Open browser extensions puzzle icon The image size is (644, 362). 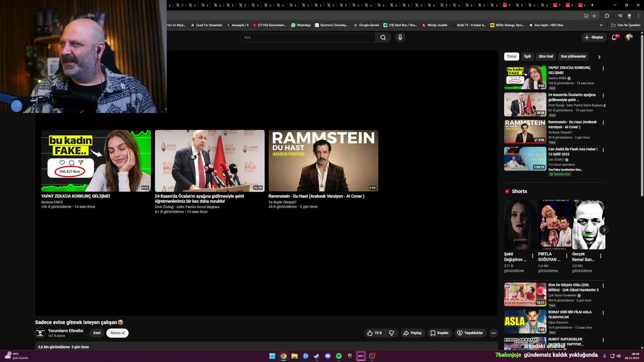(x=607, y=16)
